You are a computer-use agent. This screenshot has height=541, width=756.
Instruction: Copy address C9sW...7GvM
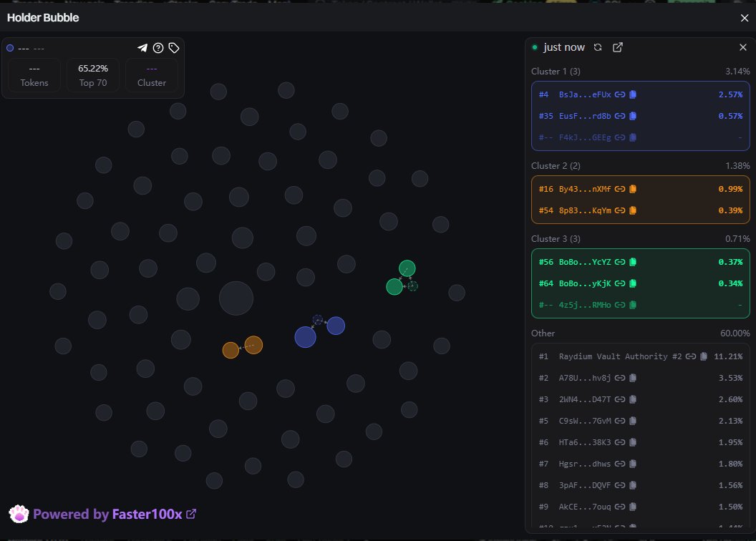(633, 421)
